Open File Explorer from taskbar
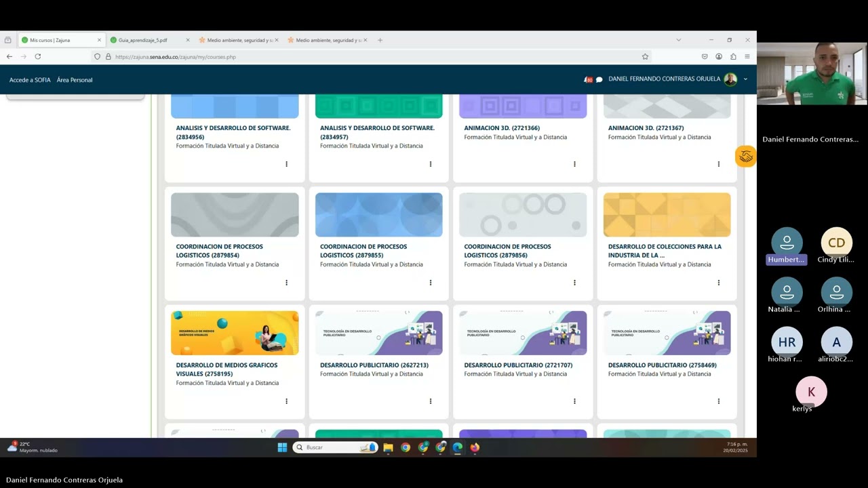The height and width of the screenshot is (488, 868). pyautogui.click(x=388, y=447)
